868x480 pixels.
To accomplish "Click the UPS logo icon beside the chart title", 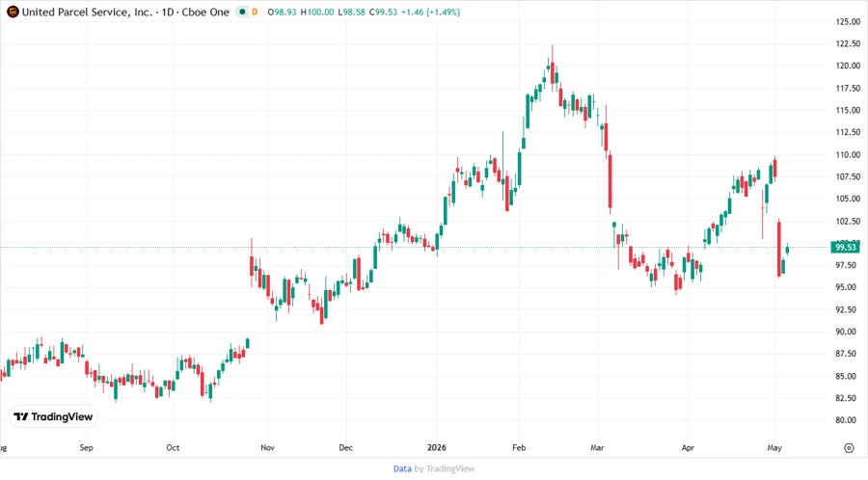I will click(x=13, y=12).
